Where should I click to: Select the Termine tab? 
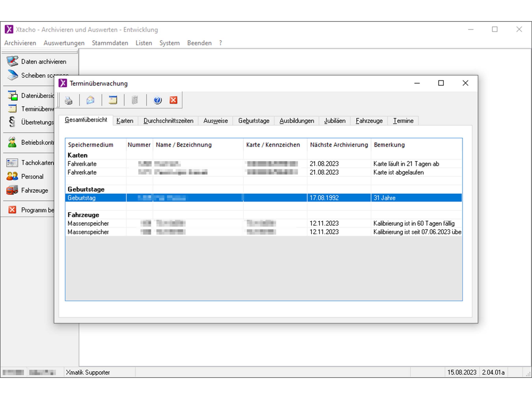[x=403, y=121]
